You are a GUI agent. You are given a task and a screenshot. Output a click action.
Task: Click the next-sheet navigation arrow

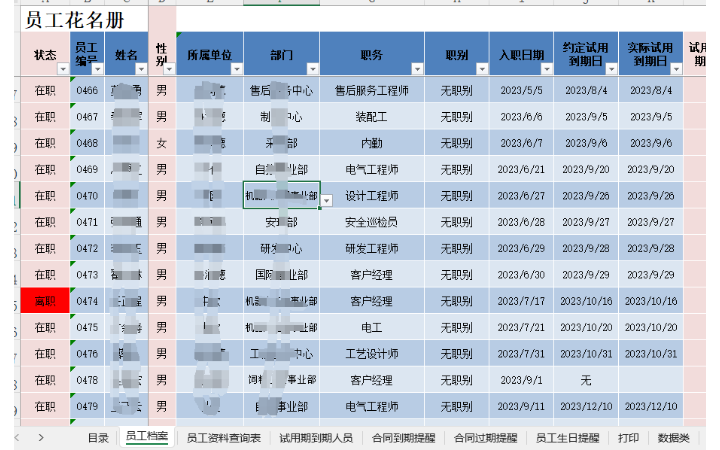coord(41,438)
